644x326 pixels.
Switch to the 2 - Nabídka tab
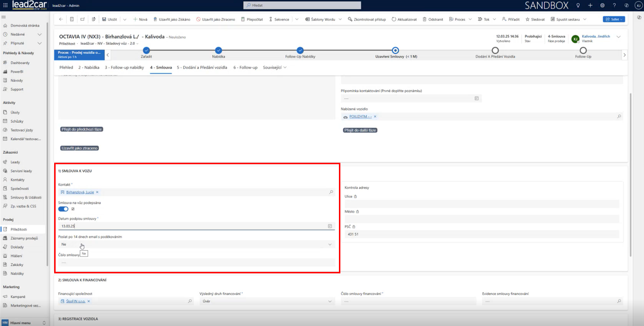(89, 68)
